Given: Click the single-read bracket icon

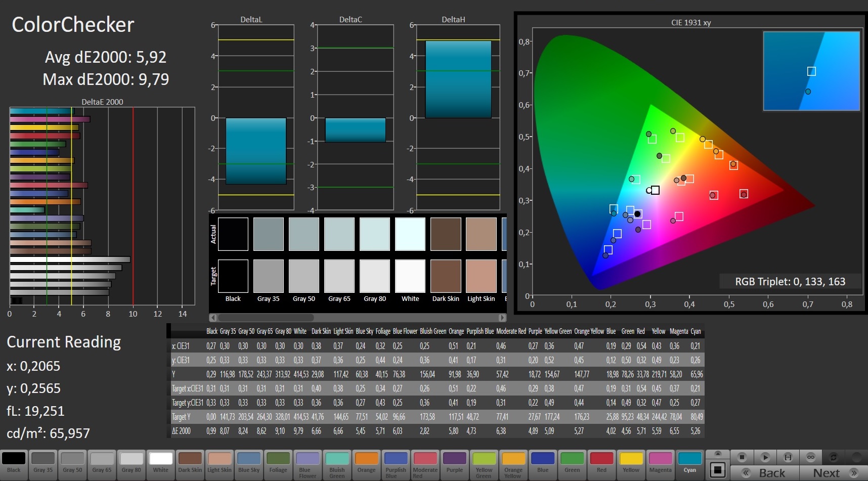Looking at the screenshot, I should click(x=788, y=457).
